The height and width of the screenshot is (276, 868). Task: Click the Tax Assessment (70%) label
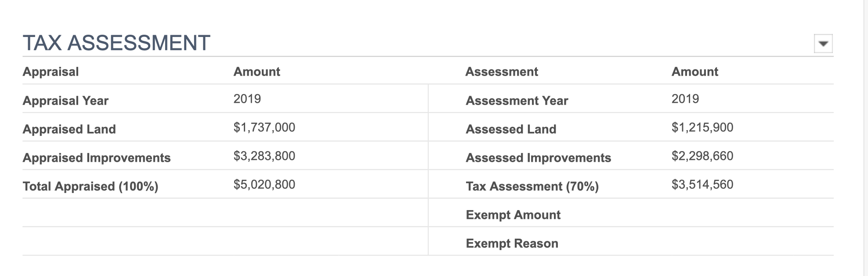(532, 186)
